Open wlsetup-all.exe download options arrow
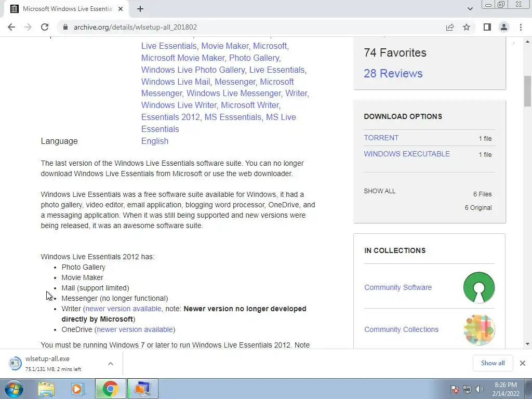This screenshot has width=532, height=399. tap(111, 364)
